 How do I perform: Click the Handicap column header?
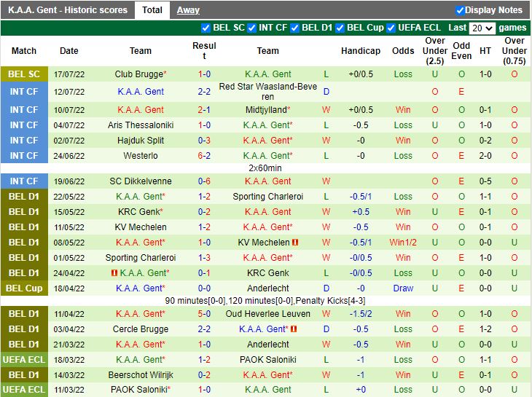click(361, 51)
